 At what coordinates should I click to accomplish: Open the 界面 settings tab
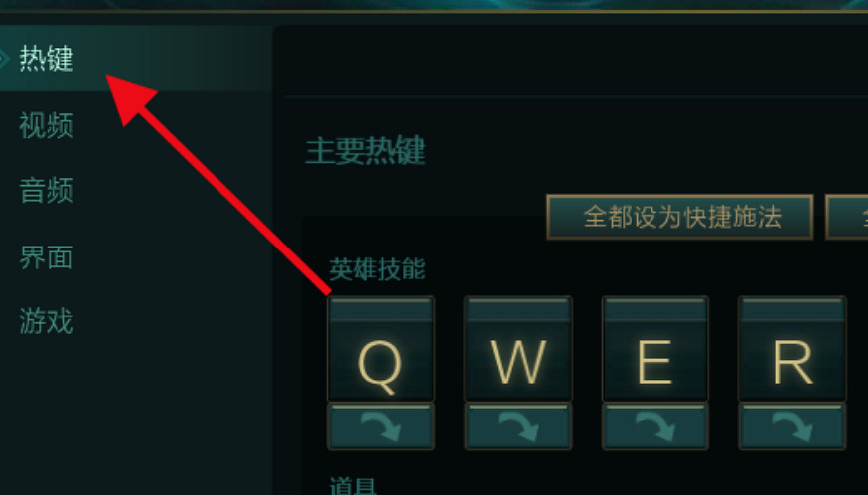click(x=47, y=257)
